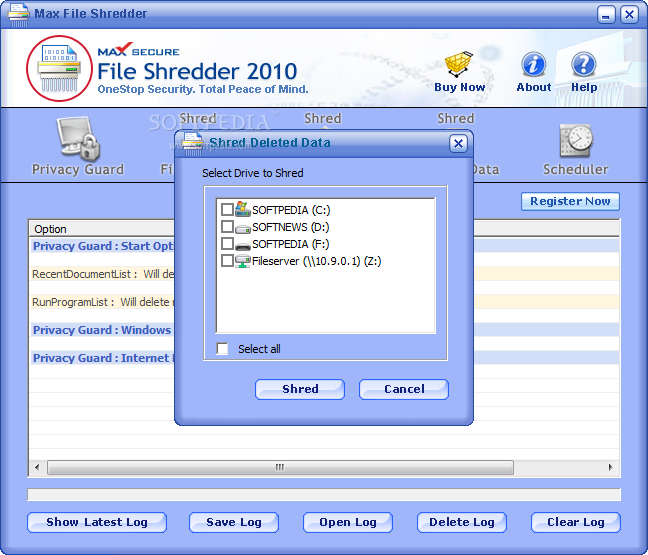The image size is (648, 555).
Task: Click the Shred button in dialog
Action: coord(300,389)
